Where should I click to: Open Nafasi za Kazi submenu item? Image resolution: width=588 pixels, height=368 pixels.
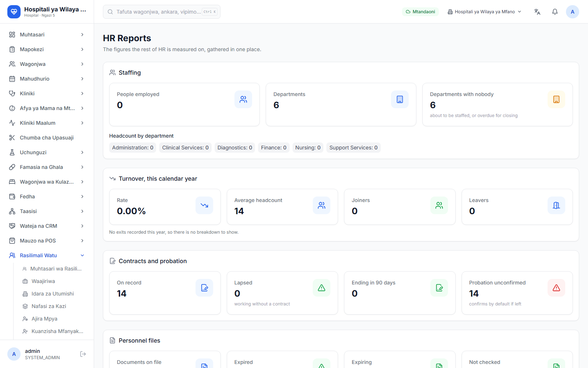pos(52,306)
